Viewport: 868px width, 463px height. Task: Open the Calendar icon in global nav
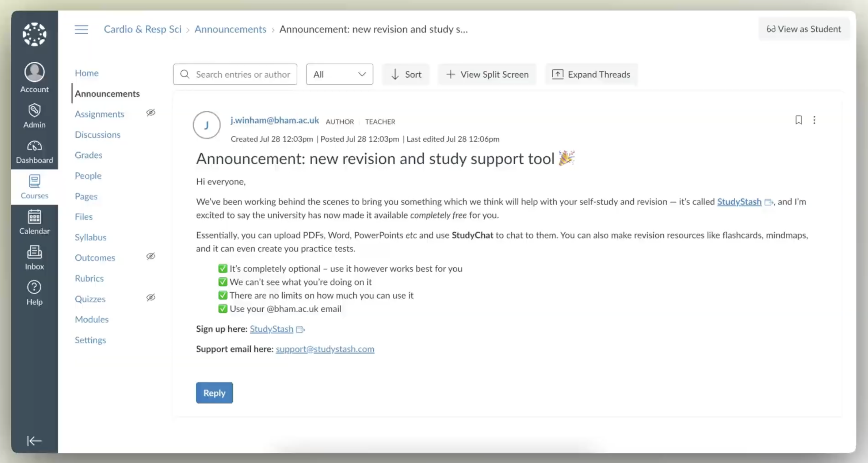(34, 216)
